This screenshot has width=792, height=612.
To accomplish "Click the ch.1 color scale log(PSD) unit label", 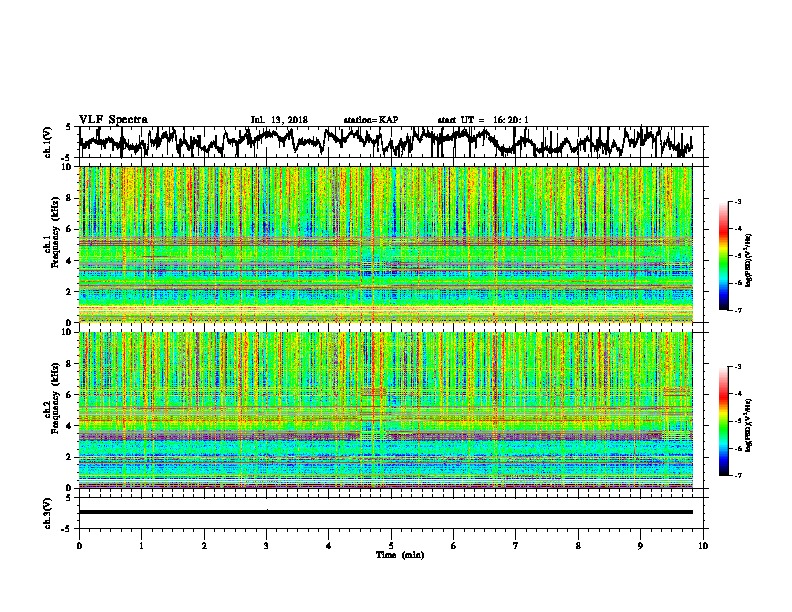I will (750, 261).
